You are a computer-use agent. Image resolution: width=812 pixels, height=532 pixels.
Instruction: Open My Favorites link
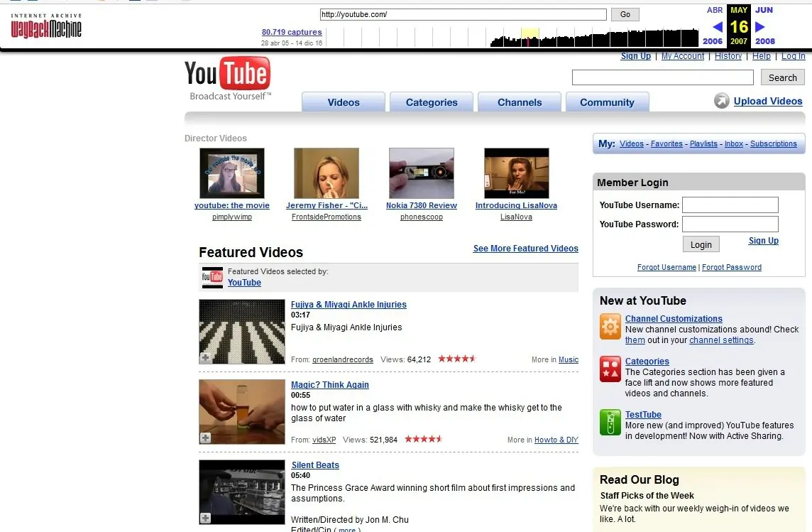(666, 144)
